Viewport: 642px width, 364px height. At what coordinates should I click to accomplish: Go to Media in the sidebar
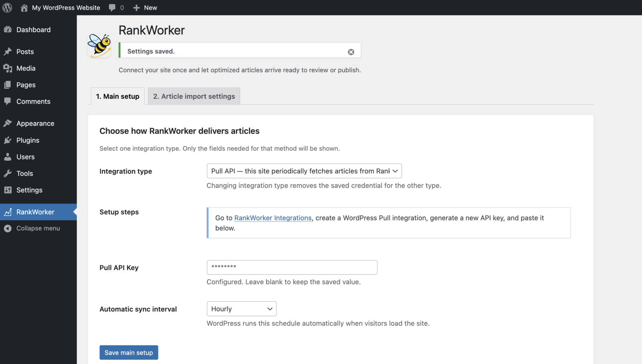coord(26,68)
